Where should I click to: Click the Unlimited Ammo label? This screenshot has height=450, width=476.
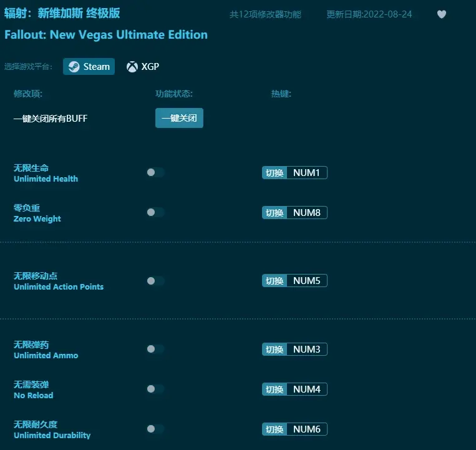tap(46, 355)
